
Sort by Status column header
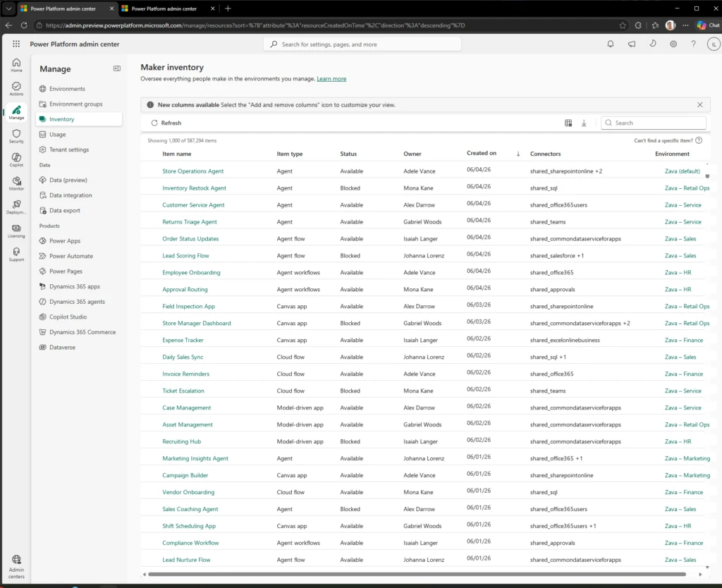pyautogui.click(x=348, y=154)
